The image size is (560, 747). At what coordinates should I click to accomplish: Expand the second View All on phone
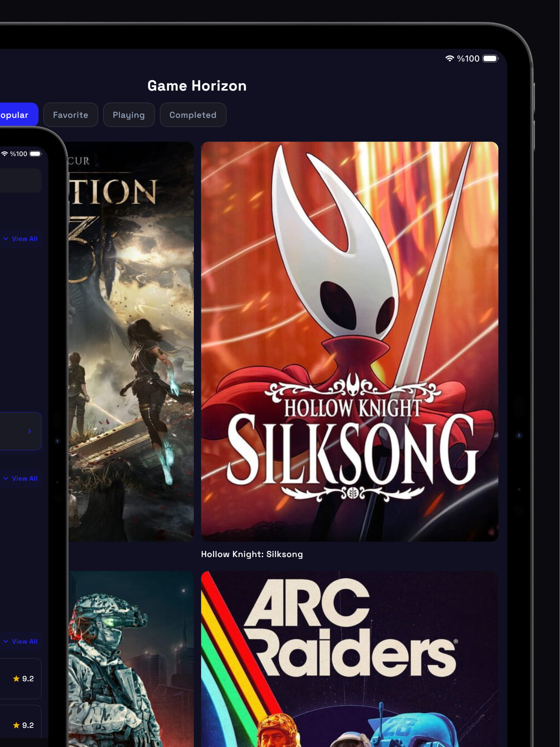[21, 478]
